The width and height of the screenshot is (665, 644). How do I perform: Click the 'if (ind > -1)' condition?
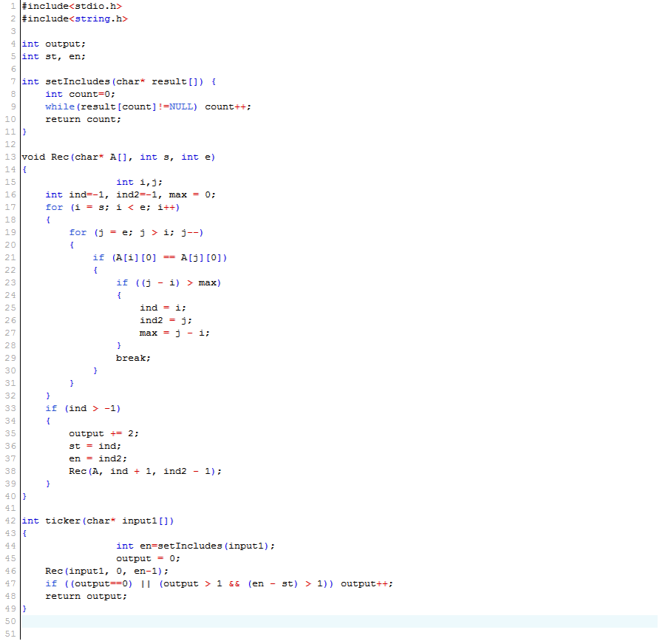click(83, 408)
